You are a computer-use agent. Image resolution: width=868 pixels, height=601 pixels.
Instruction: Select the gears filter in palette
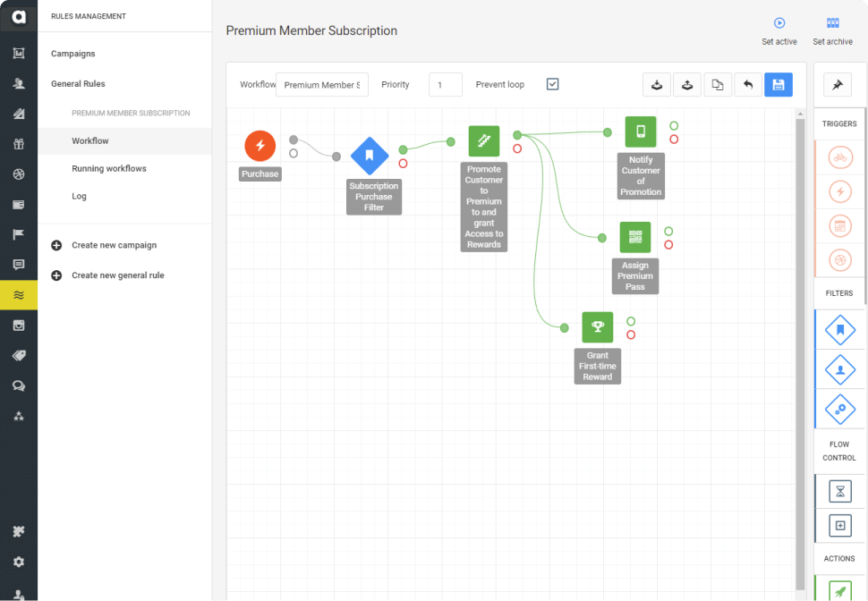(x=840, y=410)
